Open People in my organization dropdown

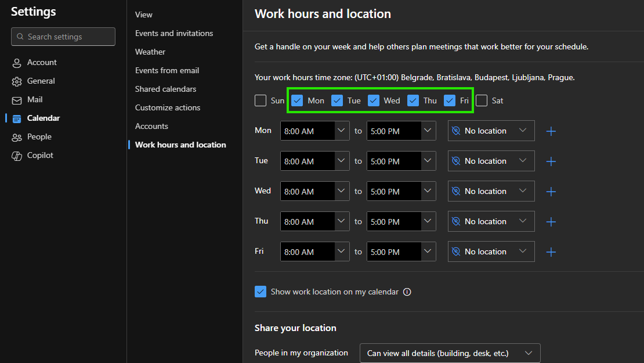[450, 353]
